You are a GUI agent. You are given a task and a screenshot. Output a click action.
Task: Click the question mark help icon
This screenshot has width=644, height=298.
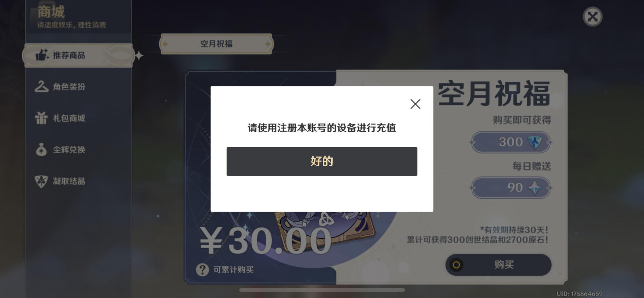[x=202, y=269]
